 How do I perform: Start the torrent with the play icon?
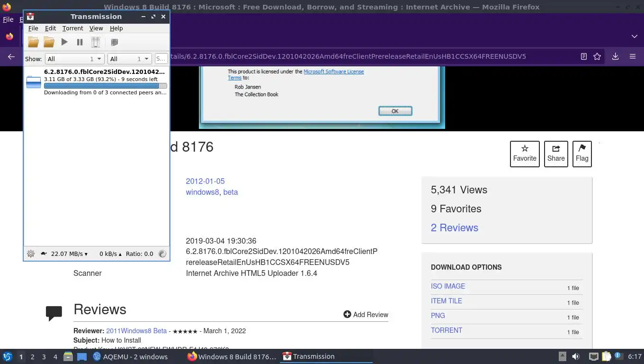(x=64, y=42)
